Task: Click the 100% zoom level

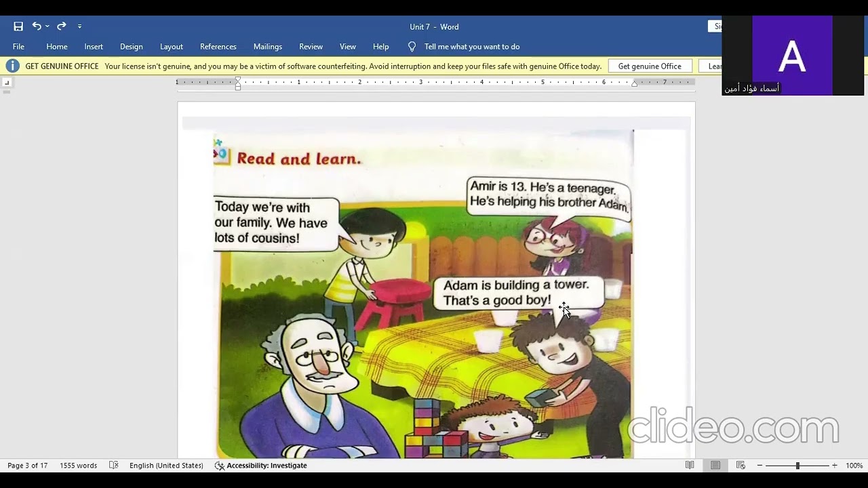Action: coord(854,466)
